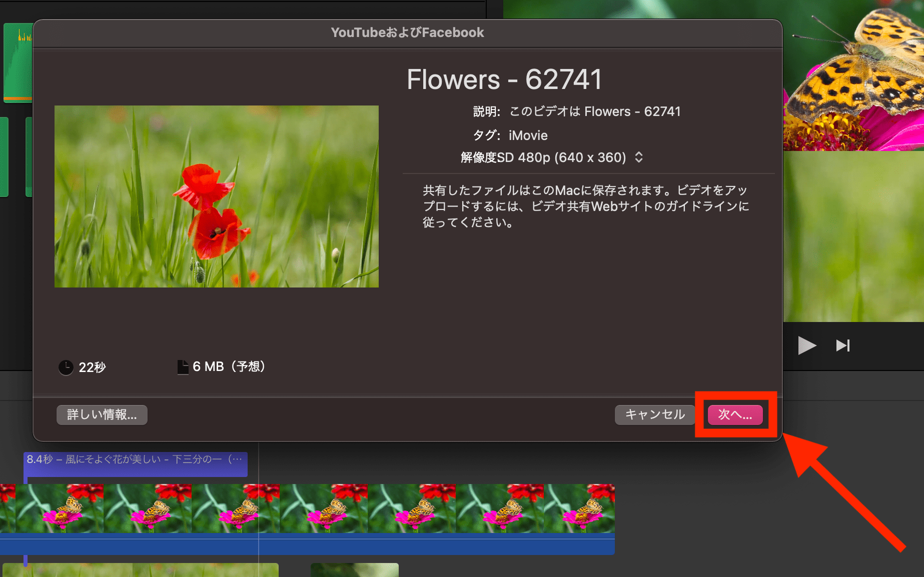Click the file size icon beside 6 MB

[x=183, y=367]
